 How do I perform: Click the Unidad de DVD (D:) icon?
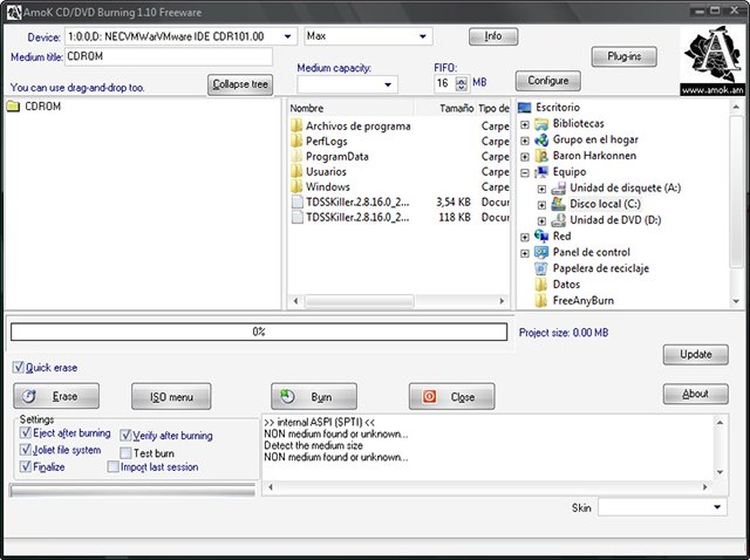(x=558, y=221)
